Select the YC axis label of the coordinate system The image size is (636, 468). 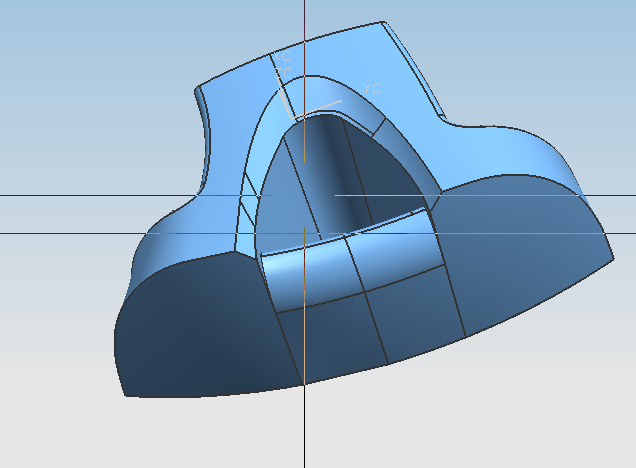coord(372,88)
